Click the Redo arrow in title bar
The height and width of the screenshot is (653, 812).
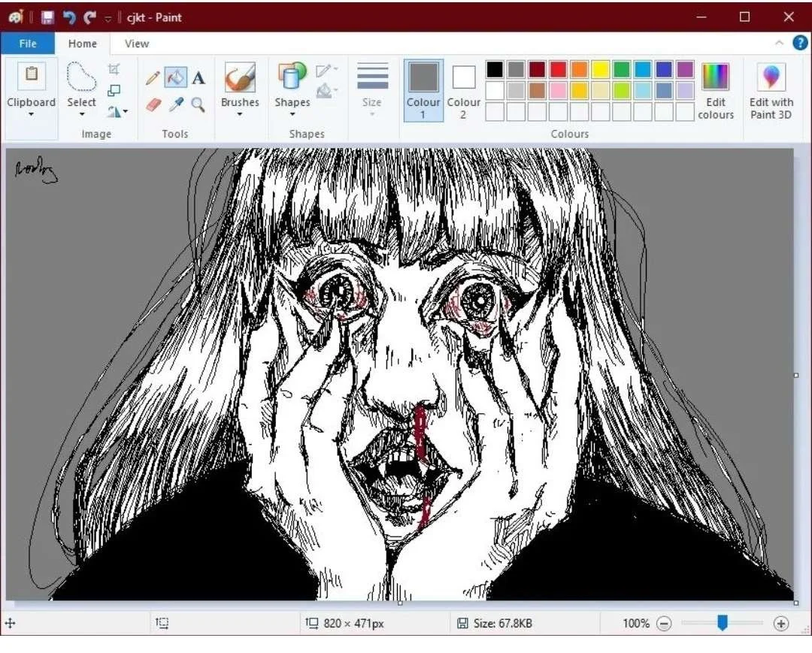90,17
